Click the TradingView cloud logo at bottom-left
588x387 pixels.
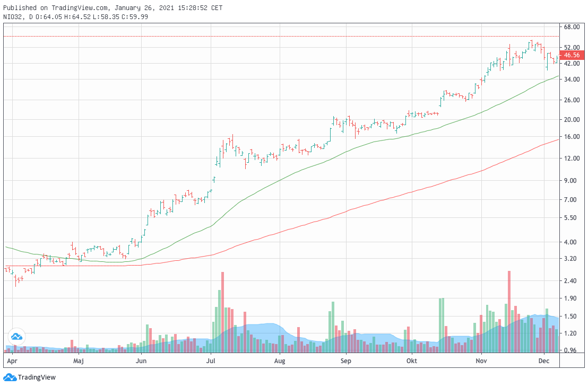coord(10,377)
